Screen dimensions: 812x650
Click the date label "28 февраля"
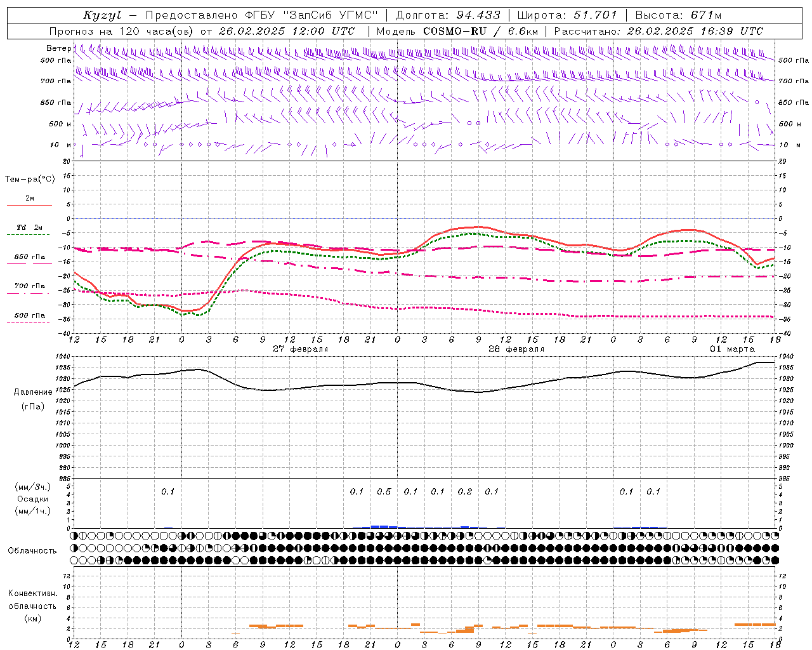pyautogui.click(x=516, y=349)
